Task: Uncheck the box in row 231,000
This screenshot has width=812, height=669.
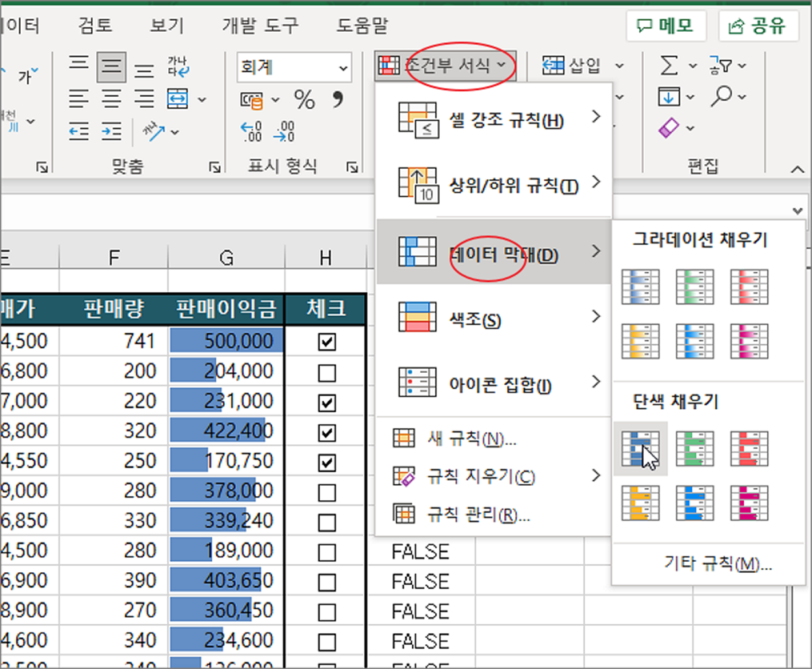Action: pos(327,403)
